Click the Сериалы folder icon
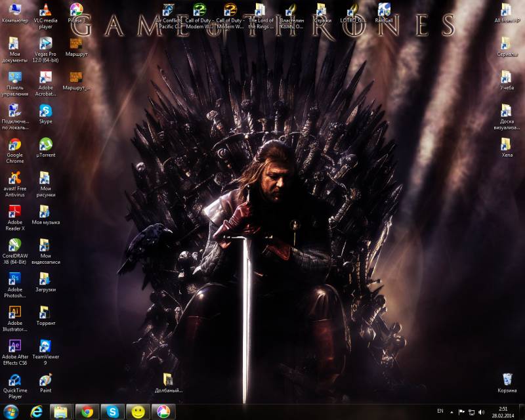The image size is (525, 420). tap(507, 47)
